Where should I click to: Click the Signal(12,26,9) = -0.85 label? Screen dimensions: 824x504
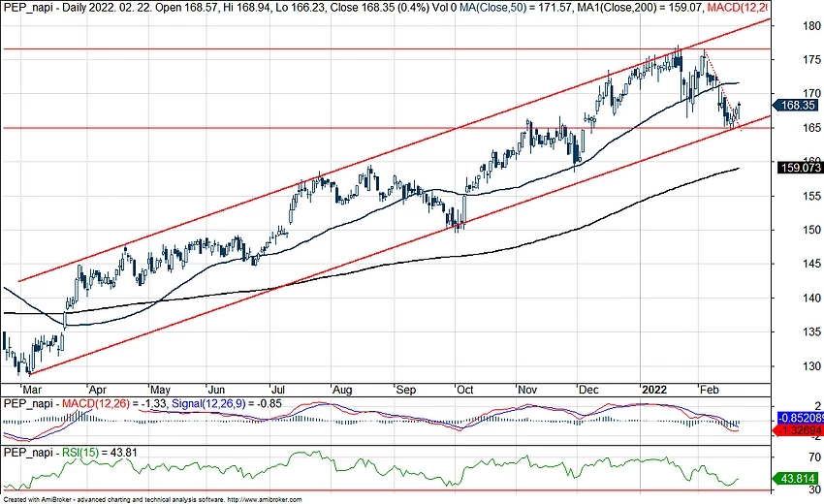[227, 404]
